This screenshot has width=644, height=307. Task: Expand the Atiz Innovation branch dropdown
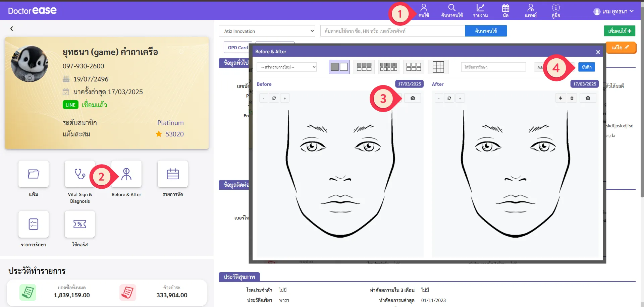pyautogui.click(x=267, y=31)
